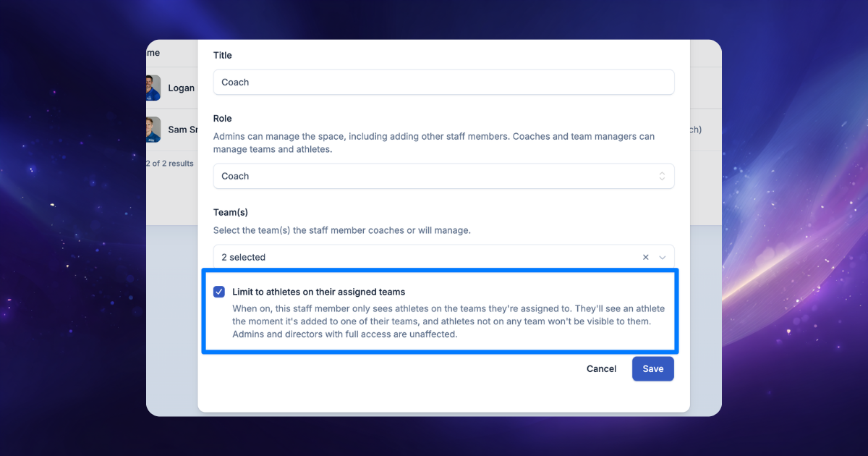Click the '2 of 2 results' text
This screenshot has width=868, height=456.
coord(170,164)
